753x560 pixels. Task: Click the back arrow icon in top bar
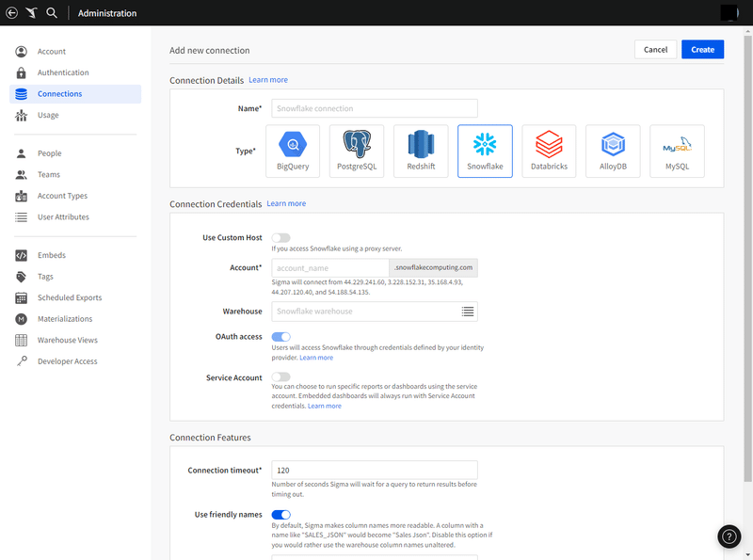(x=11, y=13)
